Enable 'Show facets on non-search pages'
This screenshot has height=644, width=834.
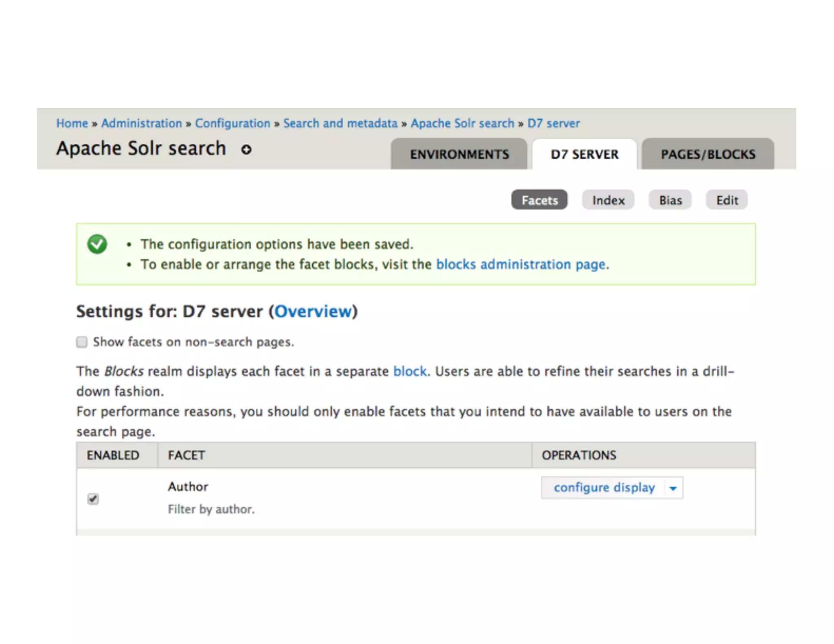coord(82,342)
